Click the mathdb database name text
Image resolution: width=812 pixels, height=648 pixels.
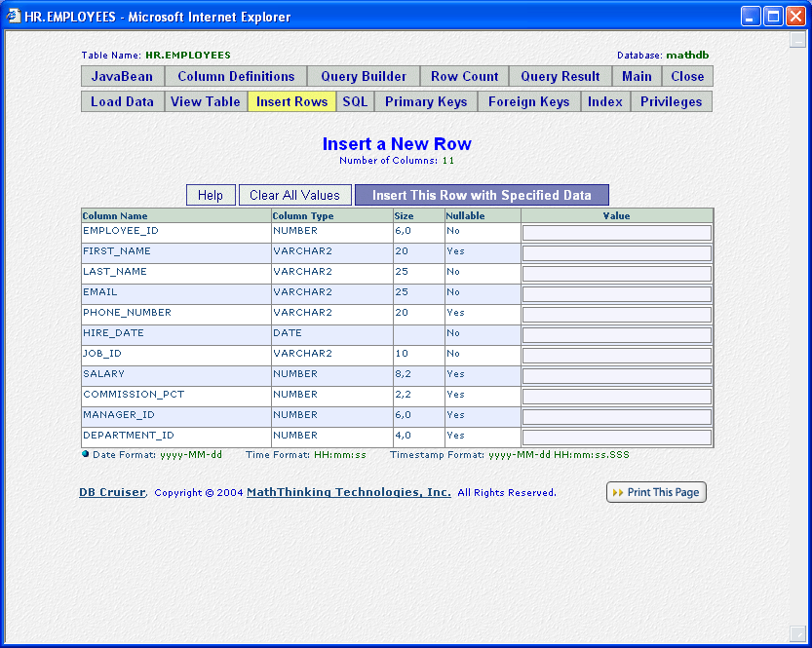coord(687,56)
